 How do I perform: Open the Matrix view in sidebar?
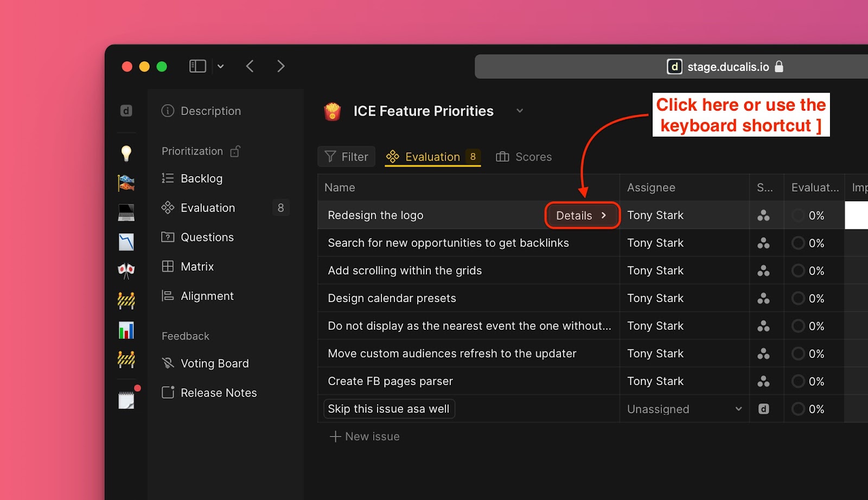[197, 267]
